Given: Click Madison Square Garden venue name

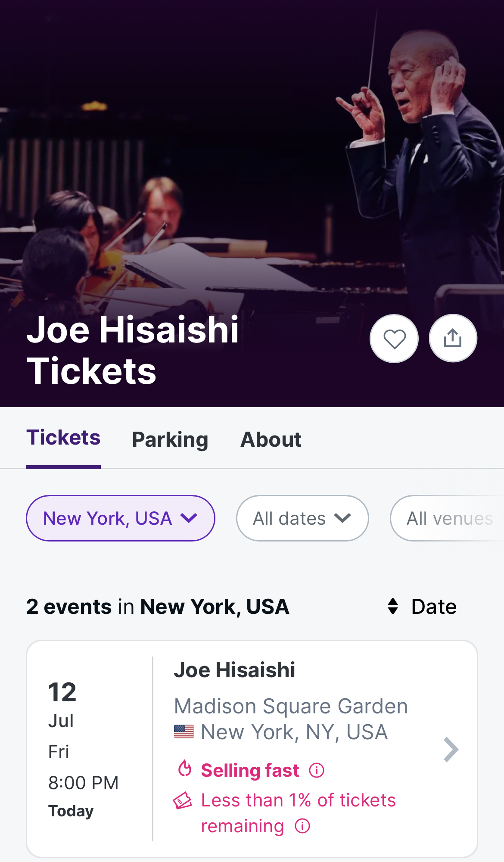Looking at the screenshot, I should [x=291, y=706].
